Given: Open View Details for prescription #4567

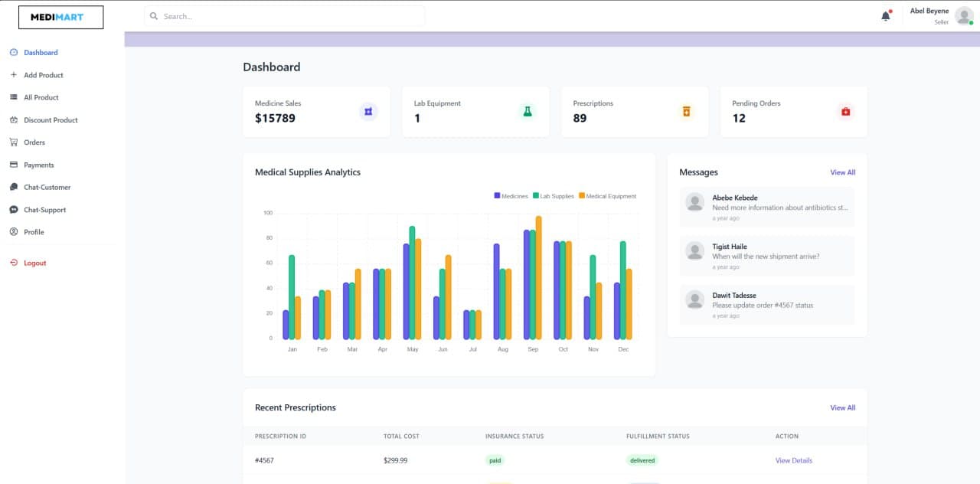Looking at the screenshot, I should (x=794, y=460).
